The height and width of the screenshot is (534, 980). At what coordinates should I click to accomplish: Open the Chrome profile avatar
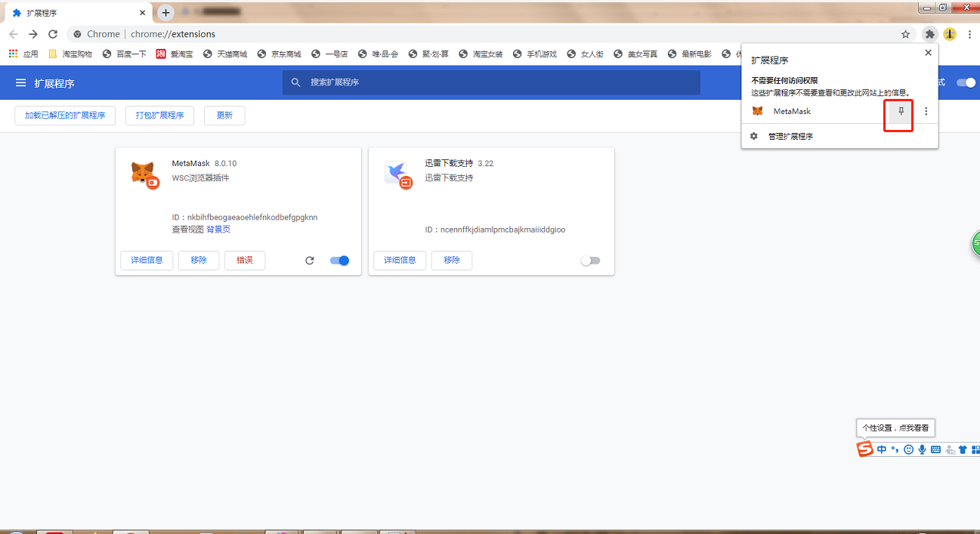[x=950, y=34]
